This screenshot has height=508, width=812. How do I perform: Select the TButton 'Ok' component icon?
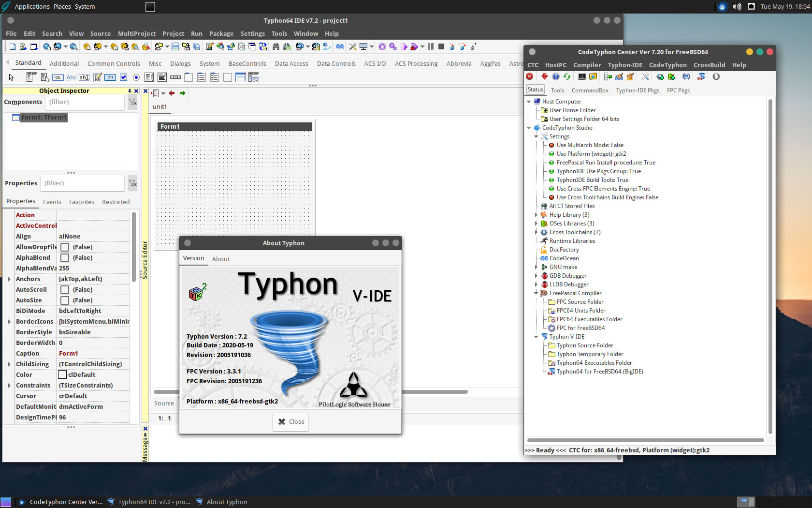[x=58, y=77]
